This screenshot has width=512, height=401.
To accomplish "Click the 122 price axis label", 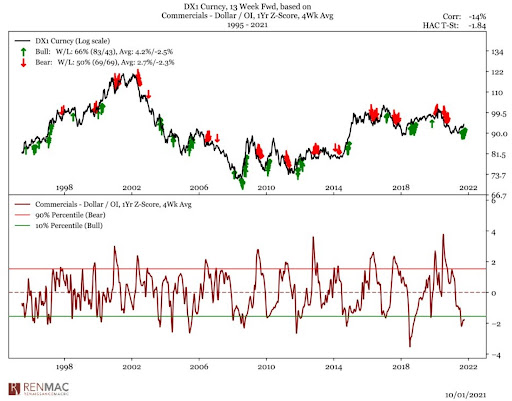I will click(497, 73).
